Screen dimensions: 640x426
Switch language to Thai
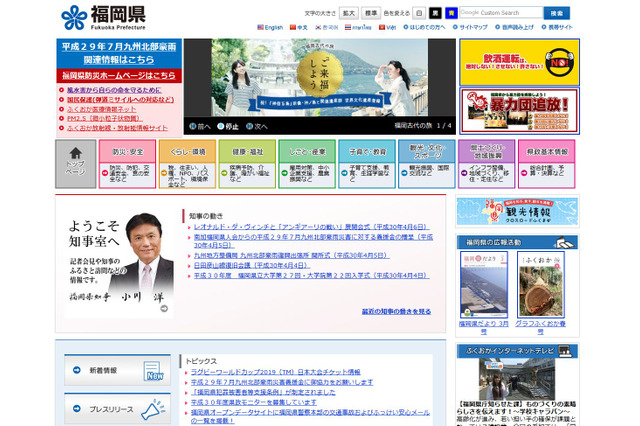(358, 27)
